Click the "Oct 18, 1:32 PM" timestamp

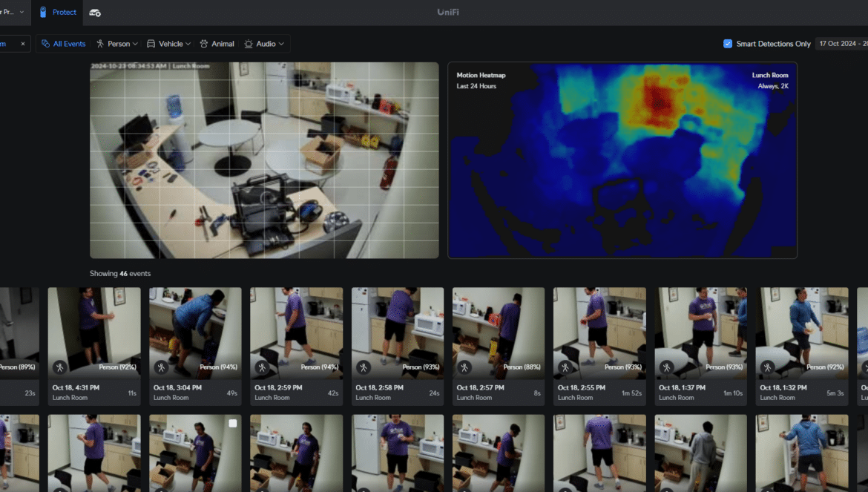pyautogui.click(x=783, y=388)
